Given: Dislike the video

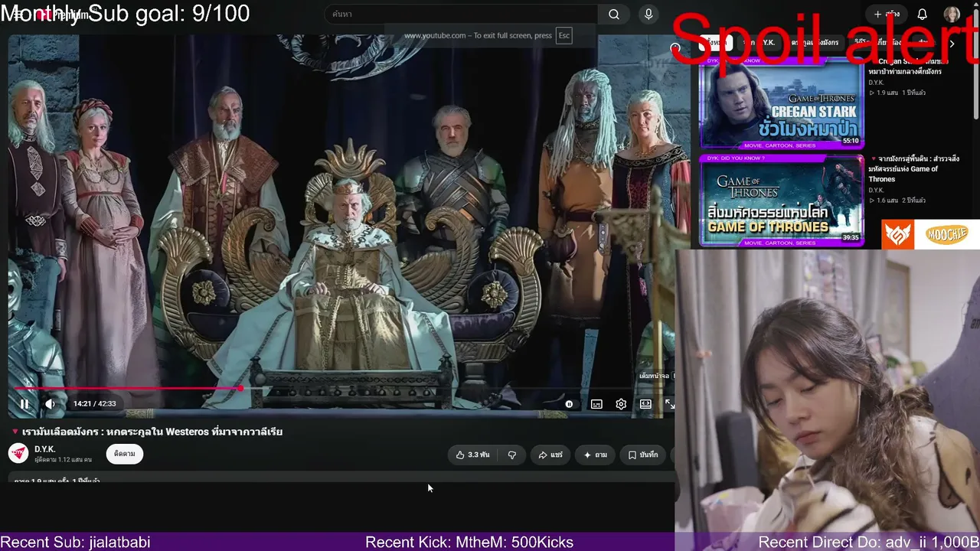Looking at the screenshot, I should click(x=511, y=455).
